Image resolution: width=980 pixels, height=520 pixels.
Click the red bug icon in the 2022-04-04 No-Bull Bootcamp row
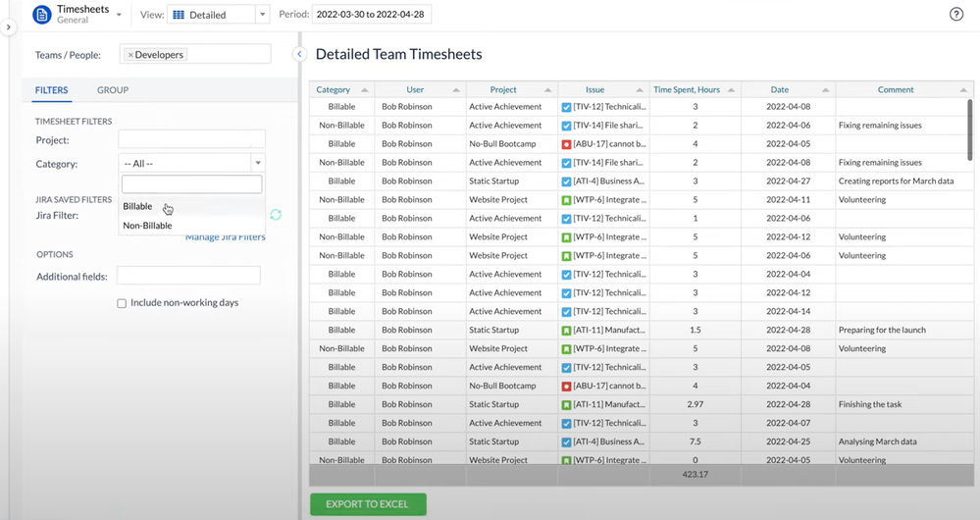click(x=566, y=387)
